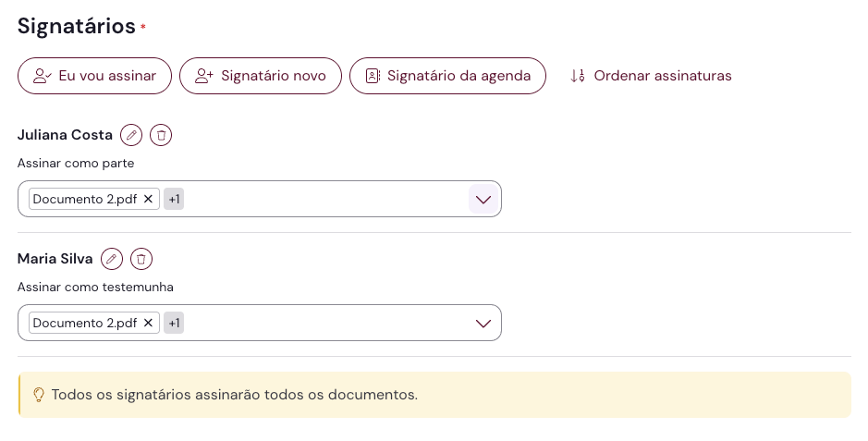Open Maria Silva's document dropdown chevron
This screenshot has height=441, width=868.
(483, 323)
